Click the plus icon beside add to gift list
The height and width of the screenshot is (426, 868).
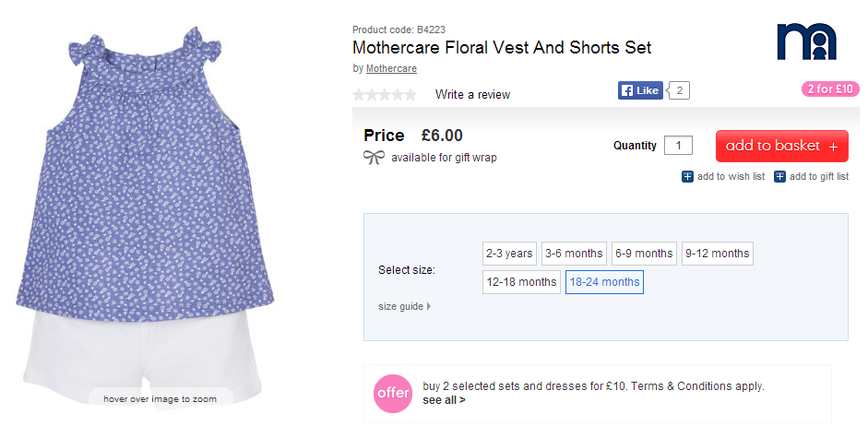click(779, 176)
